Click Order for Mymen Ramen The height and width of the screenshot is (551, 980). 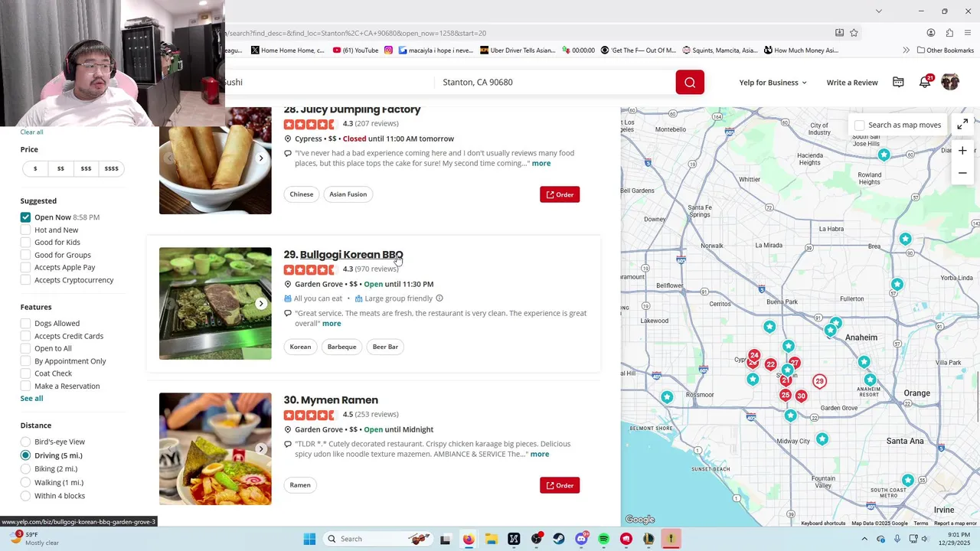coord(560,485)
